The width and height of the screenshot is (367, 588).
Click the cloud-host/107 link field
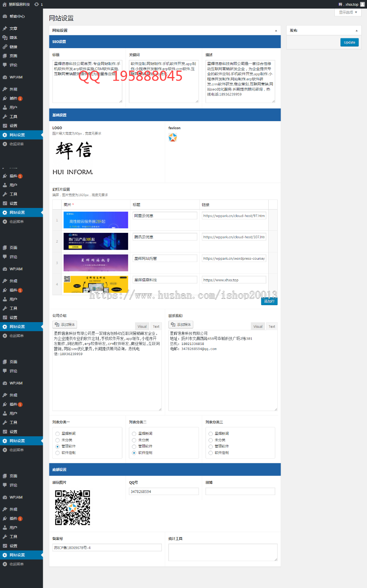tap(234, 237)
